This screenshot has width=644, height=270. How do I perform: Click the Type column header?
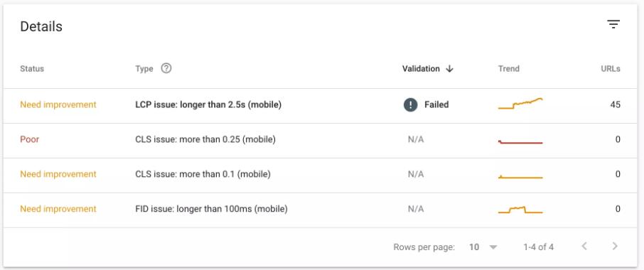click(x=144, y=68)
